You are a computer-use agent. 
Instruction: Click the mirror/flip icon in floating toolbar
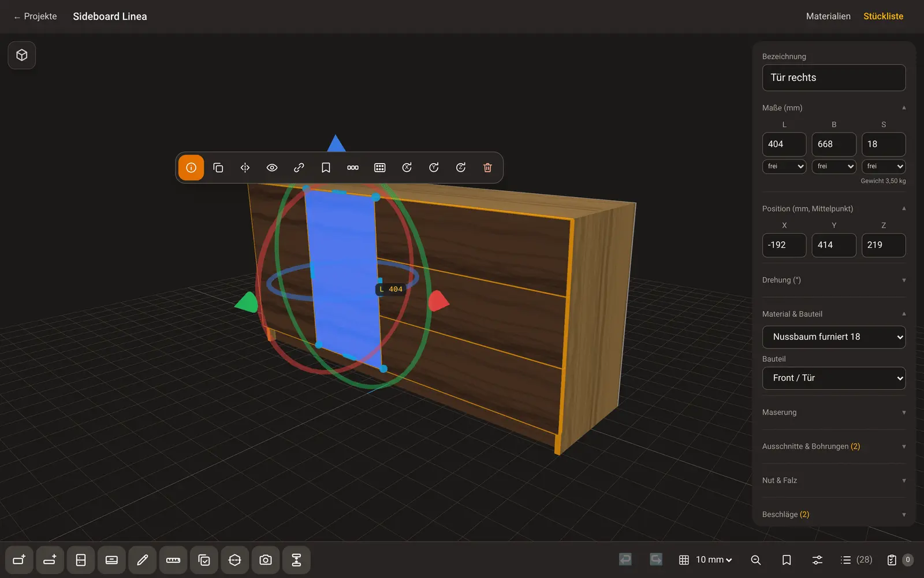coord(245,168)
